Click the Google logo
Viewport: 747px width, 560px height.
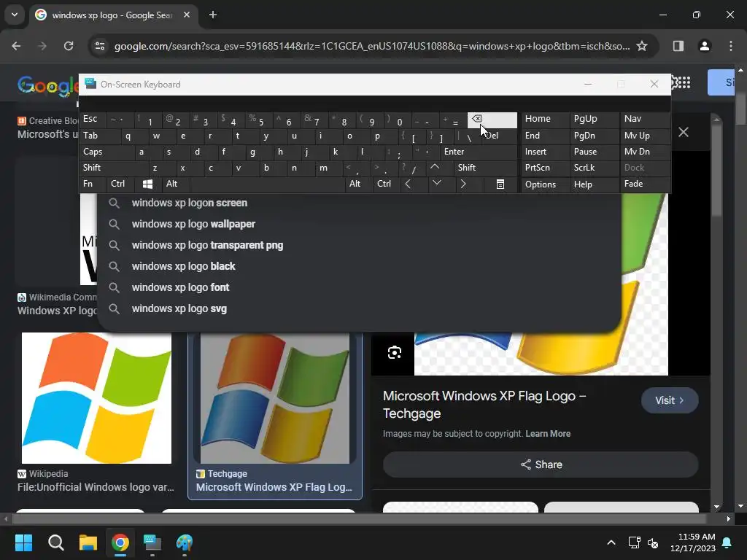(x=47, y=86)
